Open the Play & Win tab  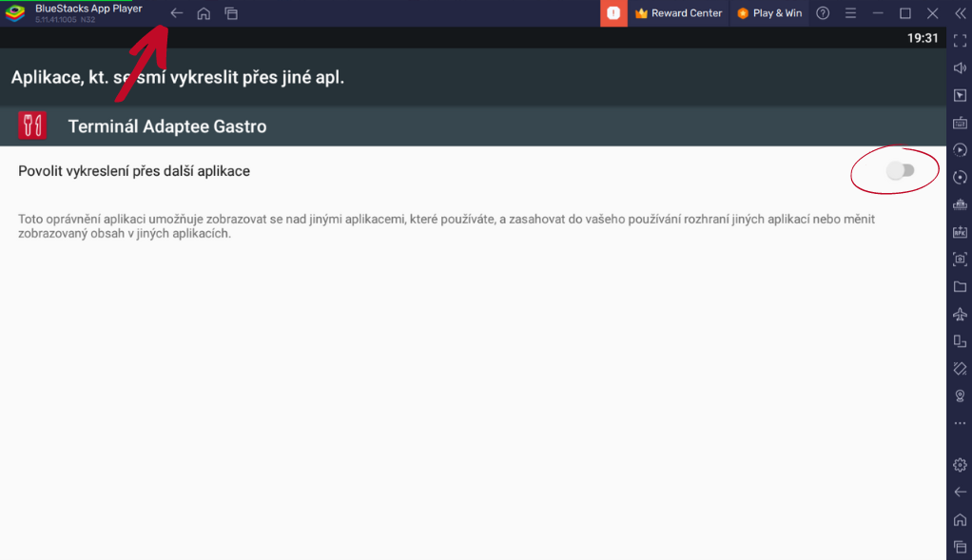point(769,13)
